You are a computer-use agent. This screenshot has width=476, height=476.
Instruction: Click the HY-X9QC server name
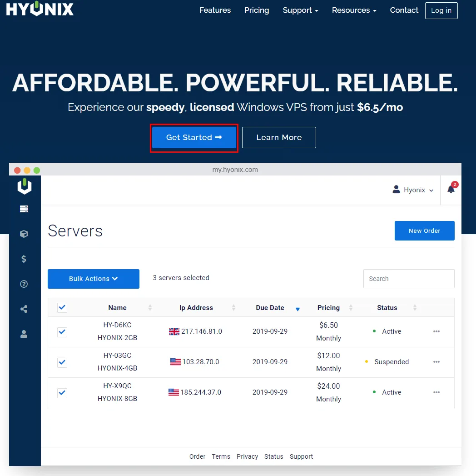coord(117,386)
